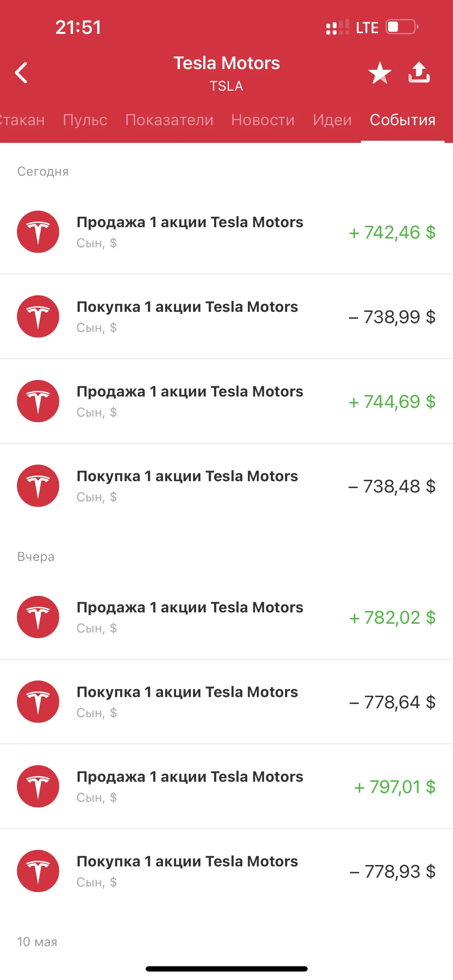Tap the home indicator bar
This screenshot has width=453, height=980.
coord(226,969)
